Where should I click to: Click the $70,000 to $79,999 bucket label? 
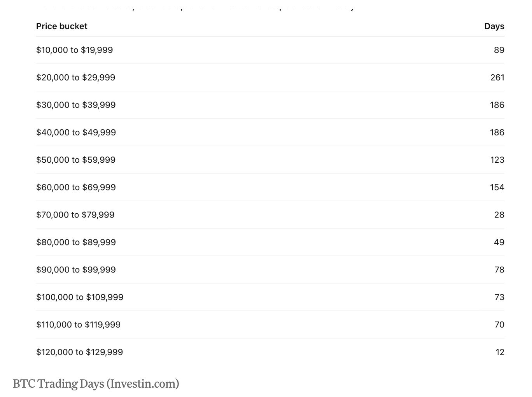click(x=75, y=215)
